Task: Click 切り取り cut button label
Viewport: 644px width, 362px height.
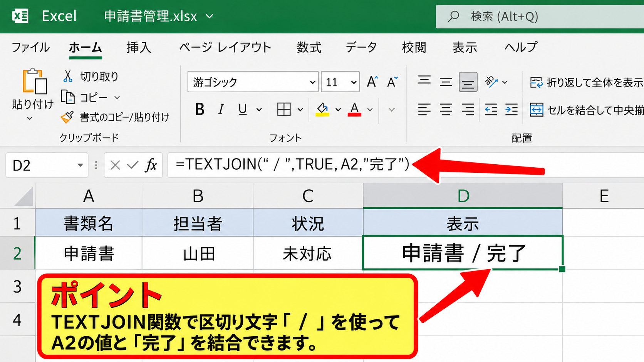Action: point(99,77)
